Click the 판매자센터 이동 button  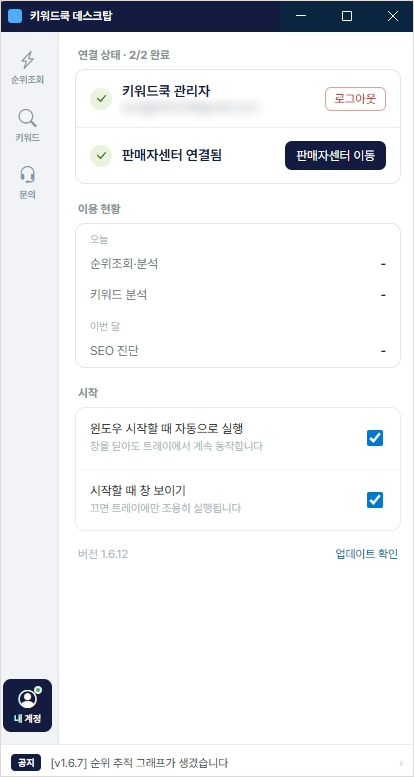[335, 156]
